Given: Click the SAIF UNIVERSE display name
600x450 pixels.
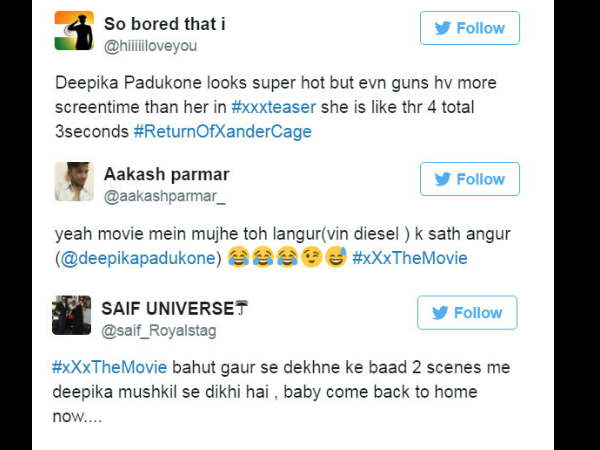Looking at the screenshot, I should coord(175,308).
